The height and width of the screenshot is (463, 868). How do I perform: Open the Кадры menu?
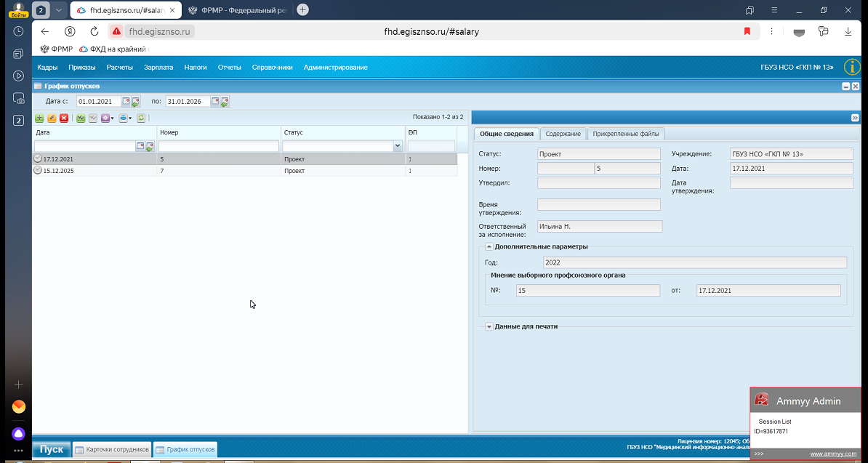coord(47,68)
